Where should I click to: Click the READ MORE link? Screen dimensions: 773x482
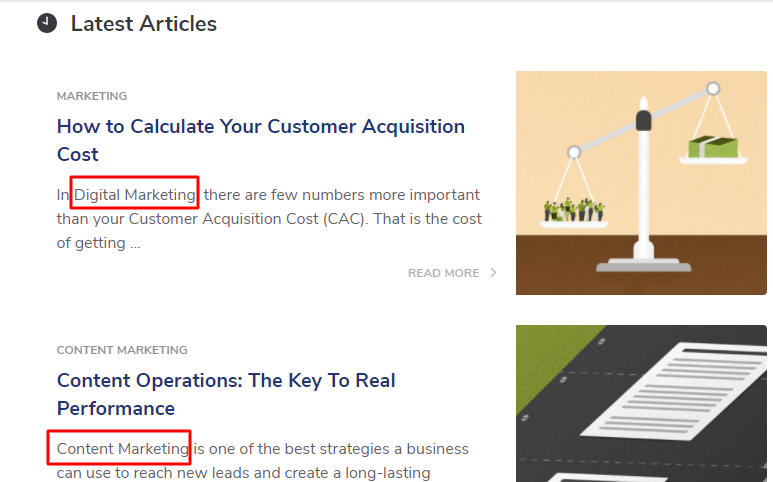click(x=443, y=273)
